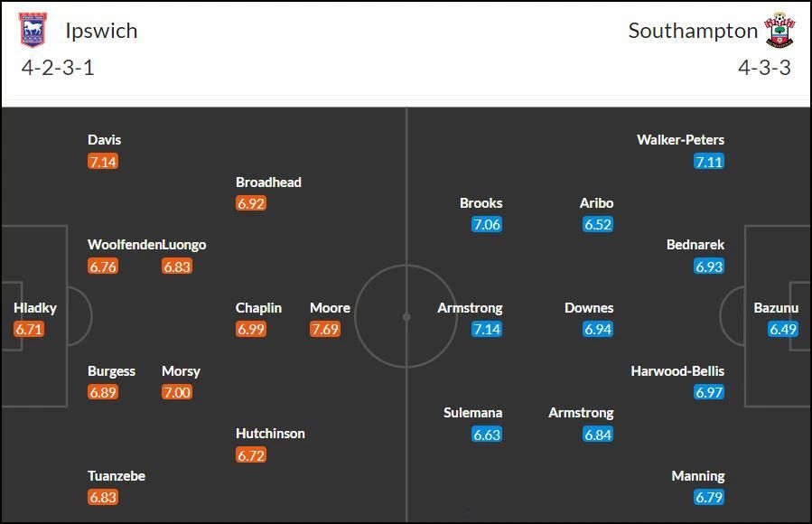Click Davis's 7.14 rating badge

[103, 162]
